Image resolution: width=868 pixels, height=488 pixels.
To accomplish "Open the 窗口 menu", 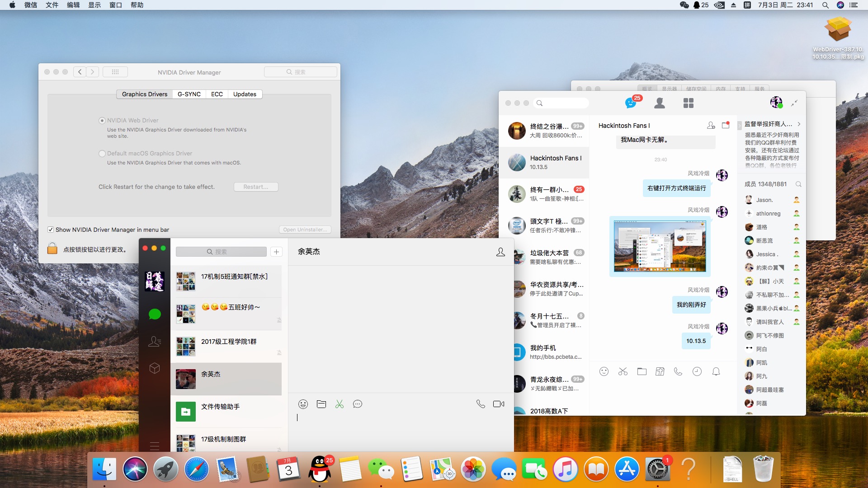I will [x=116, y=5].
